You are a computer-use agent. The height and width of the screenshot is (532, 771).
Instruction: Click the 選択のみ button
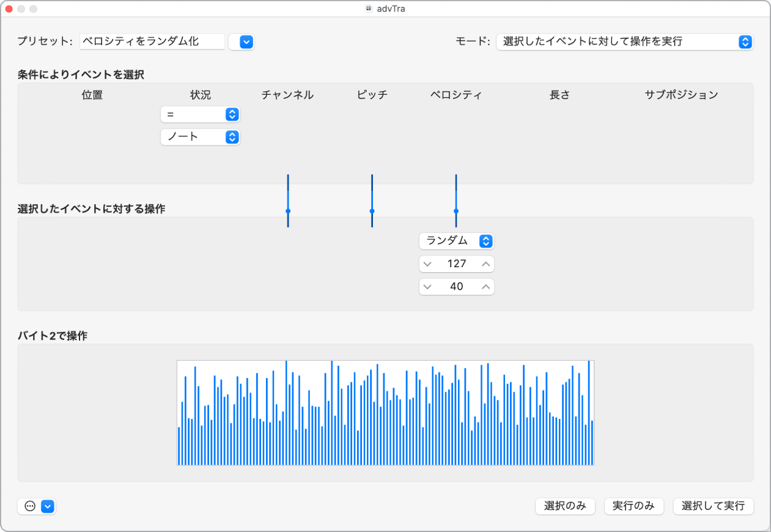pos(564,506)
